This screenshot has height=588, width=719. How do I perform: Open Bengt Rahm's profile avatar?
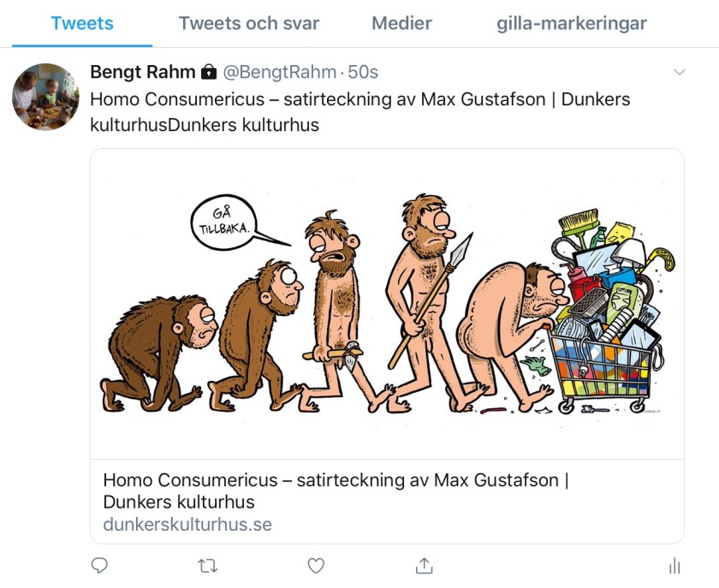pos(45,97)
